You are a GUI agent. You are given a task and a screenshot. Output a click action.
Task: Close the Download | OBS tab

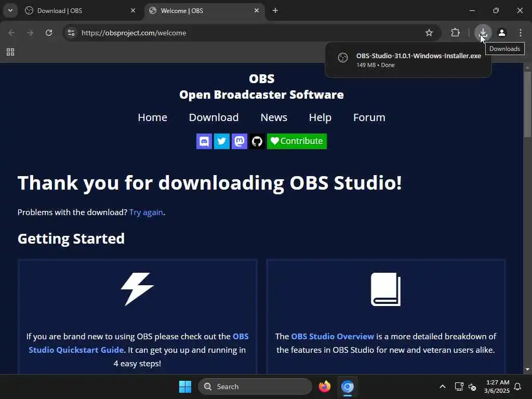[x=133, y=10]
